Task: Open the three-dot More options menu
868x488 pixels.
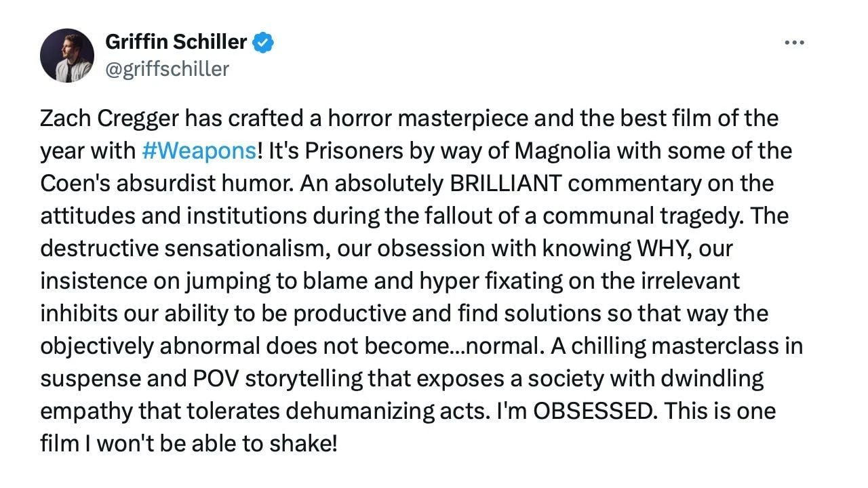Action: [793, 43]
